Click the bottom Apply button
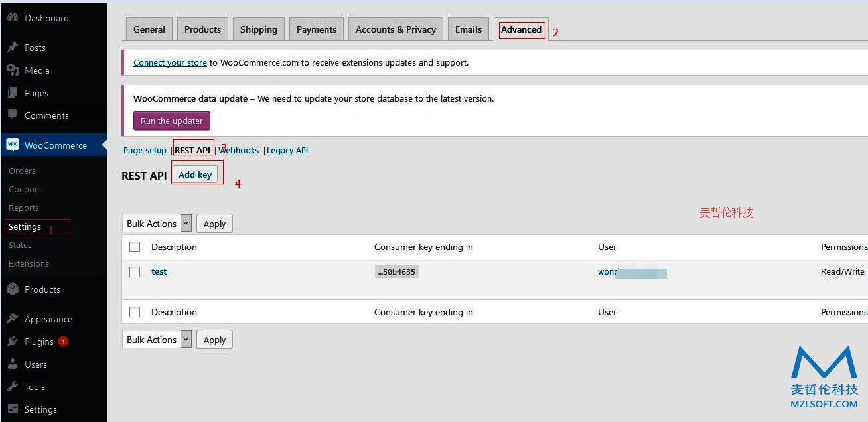 point(214,340)
